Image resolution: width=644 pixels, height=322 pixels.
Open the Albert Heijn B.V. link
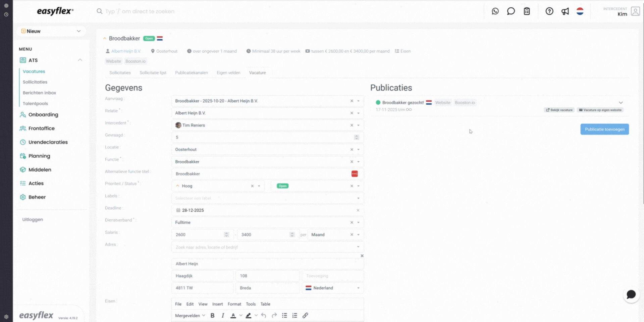click(x=126, y=51)
